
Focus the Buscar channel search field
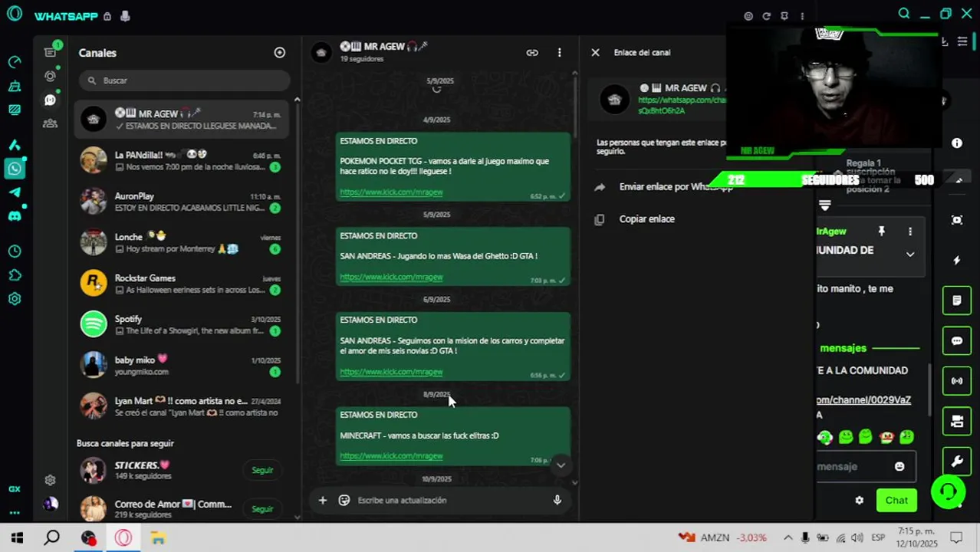pyautogui.click(x=184, y=80)
